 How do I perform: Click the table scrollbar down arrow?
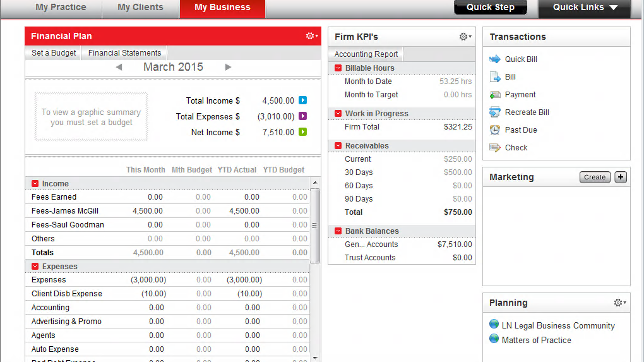click(315, 358)
